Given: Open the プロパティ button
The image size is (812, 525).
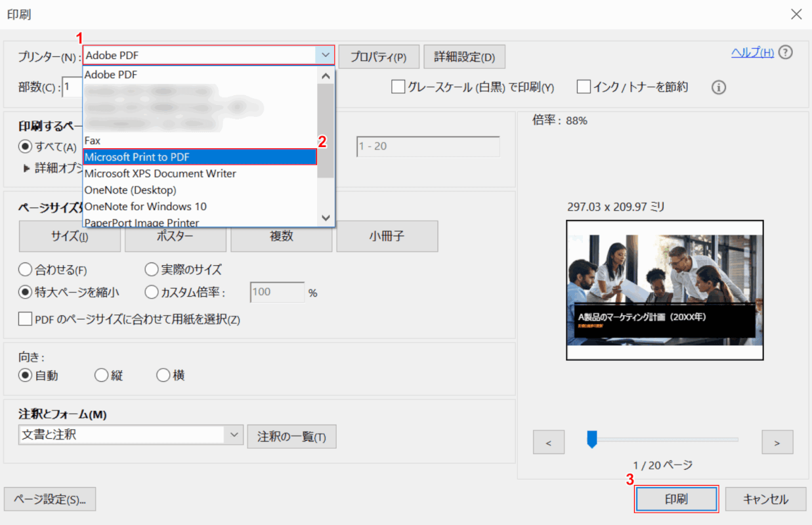Looking at the screenshot, I should point(378,56).
